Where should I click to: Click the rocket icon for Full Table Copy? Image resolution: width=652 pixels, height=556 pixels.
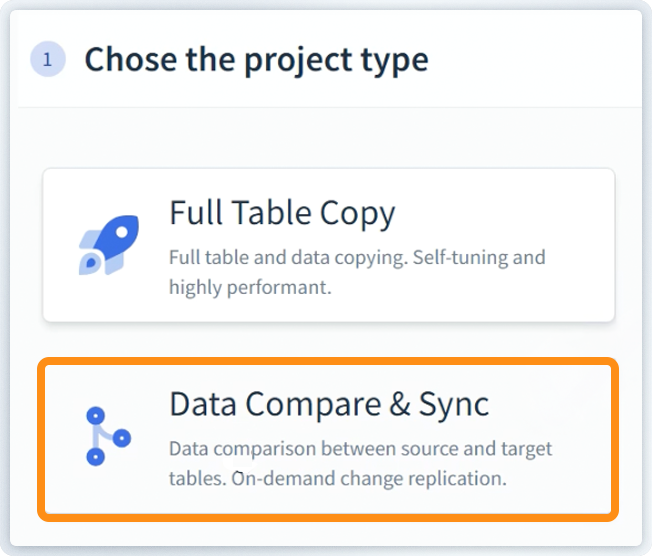[109, 244]
